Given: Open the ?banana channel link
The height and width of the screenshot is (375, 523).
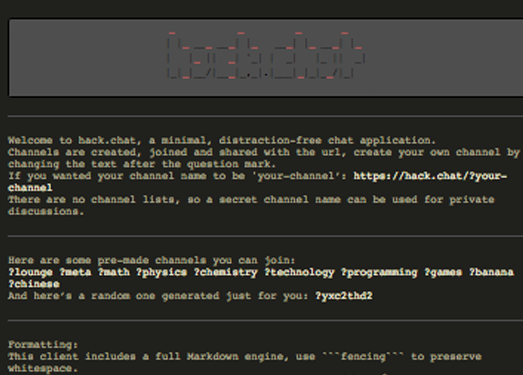Looking at the screenshot, I should 491,272.
